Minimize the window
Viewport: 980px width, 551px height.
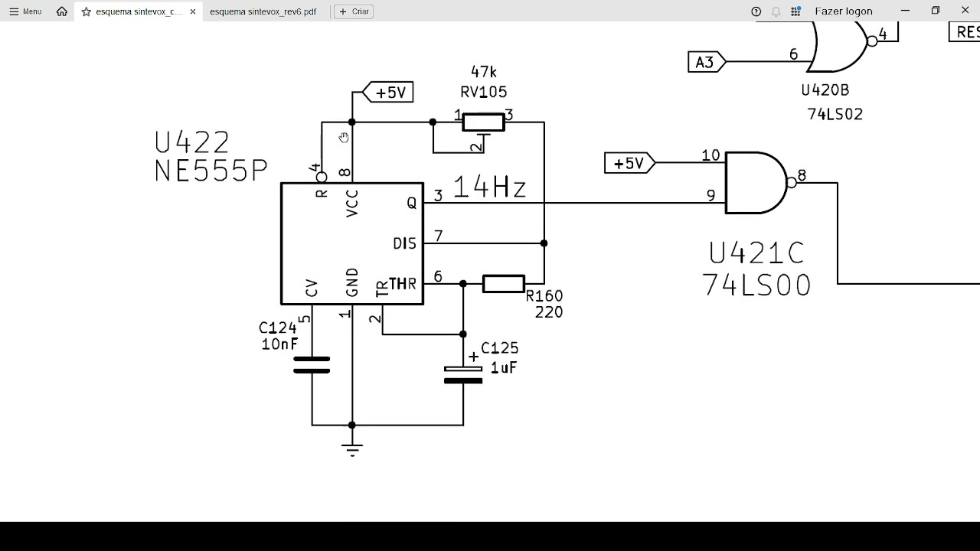pos(906,11)
